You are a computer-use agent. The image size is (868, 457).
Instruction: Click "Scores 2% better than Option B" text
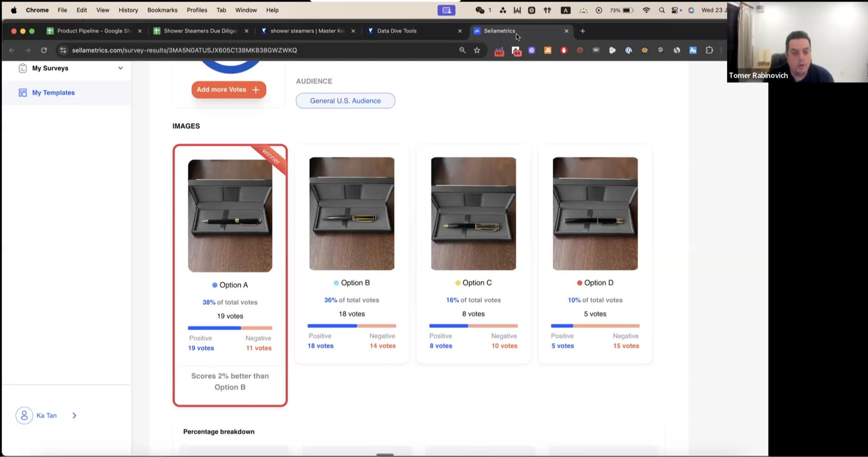click(x=230, y=382)
